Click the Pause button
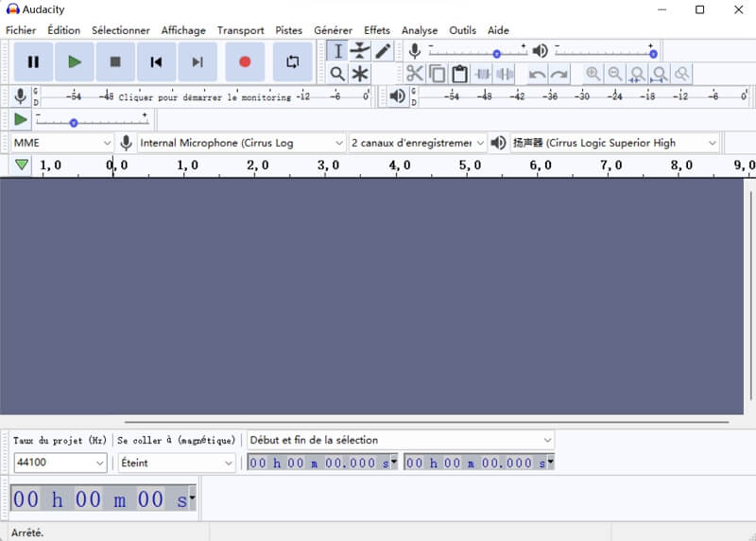 [x=33, y=61]
